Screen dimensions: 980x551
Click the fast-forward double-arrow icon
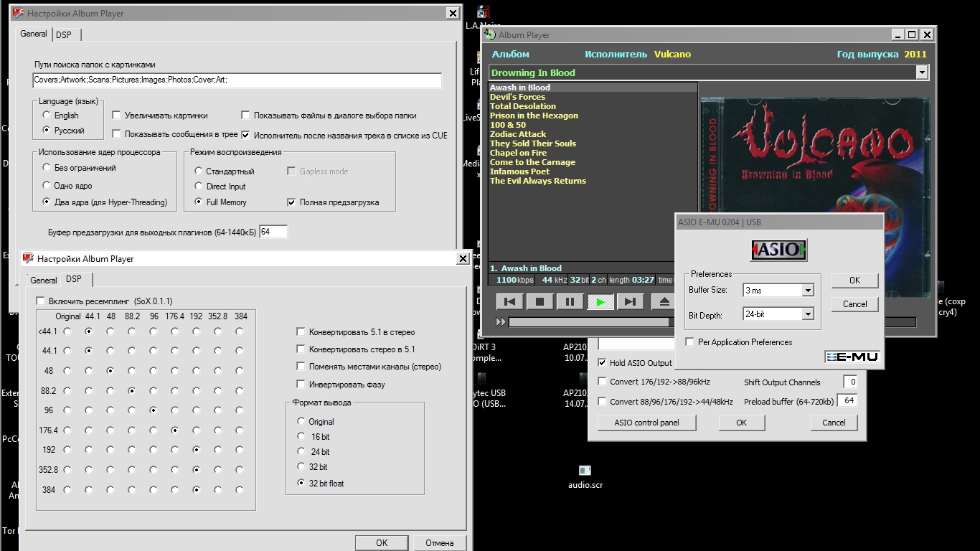pyautogui.click(x=501, y=322)
